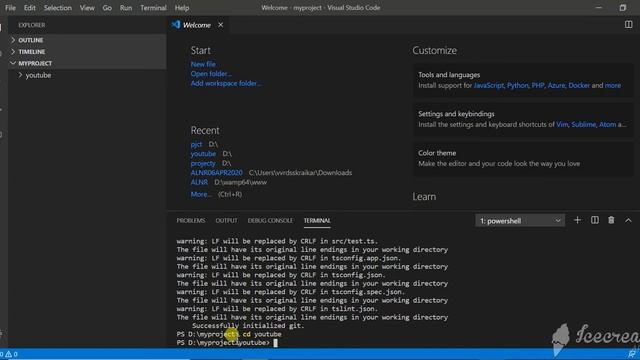The image size is (640, 360).
Task: Click the More recent link
Action: 200,194
